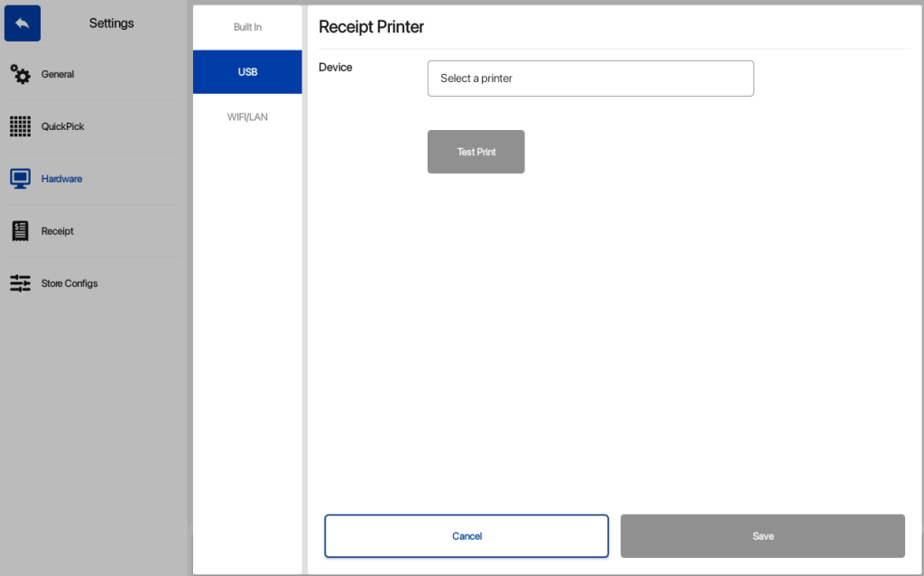The width and height of the screenshot is (924, 576).
Task: Select the Hardware menu label
Action: click(61, 179)
